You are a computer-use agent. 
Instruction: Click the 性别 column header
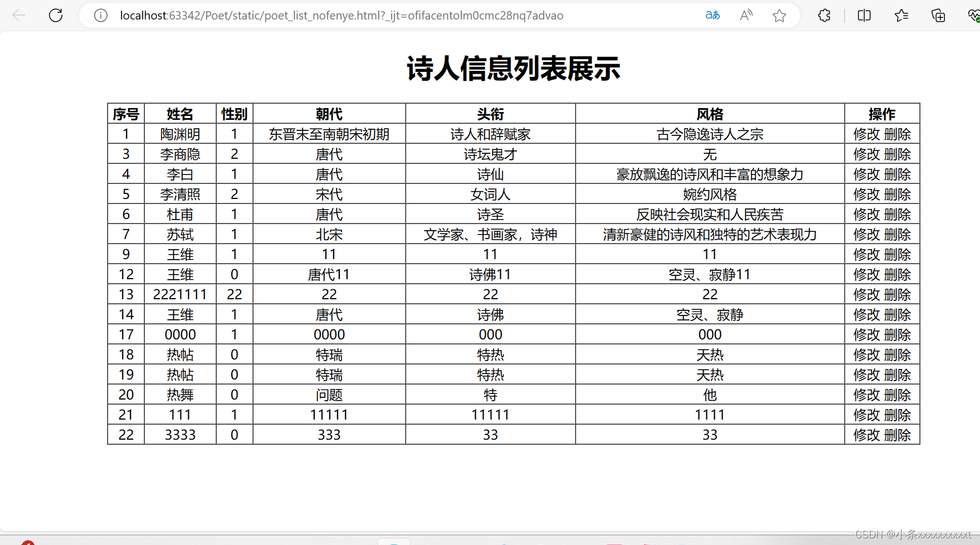tap(234, 114)
